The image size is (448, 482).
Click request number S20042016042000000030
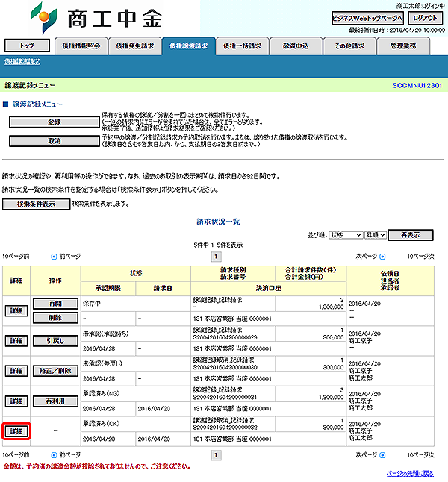coord(225,368)
